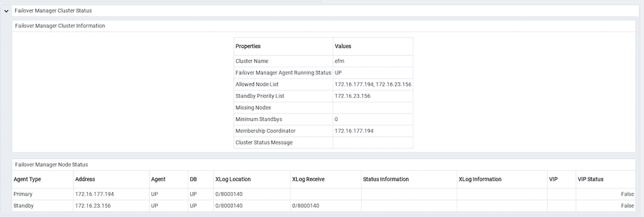Select the DB UP cell in Primary row
This screenshot has width=644, height=217.
(200, 194)
